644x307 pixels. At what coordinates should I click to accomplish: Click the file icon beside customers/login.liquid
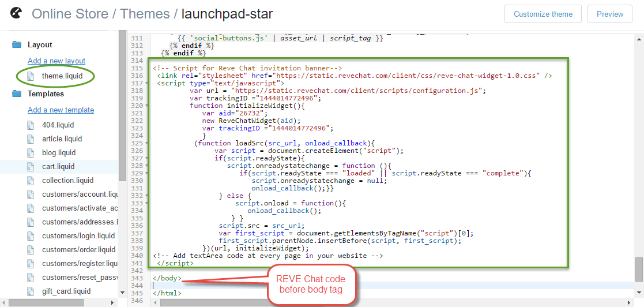pyautogui.click(x=31, y=237)
